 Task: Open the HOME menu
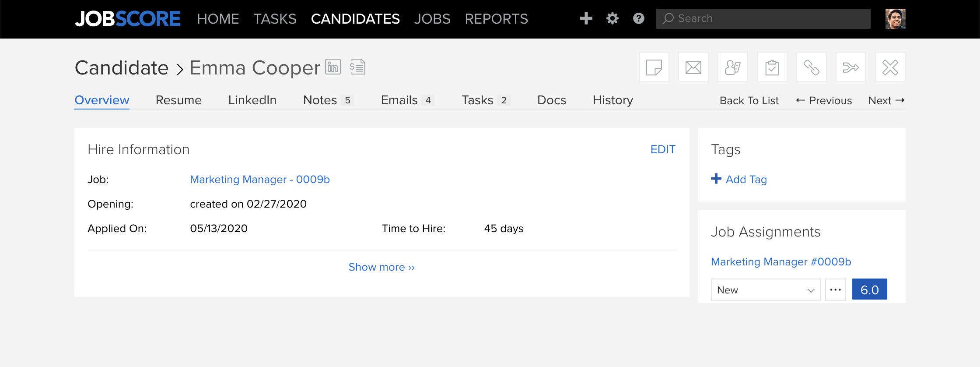click(x=218, y=19)
